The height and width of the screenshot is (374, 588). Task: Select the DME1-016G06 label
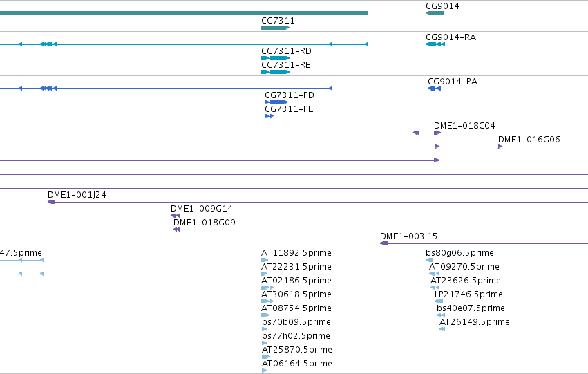(x=529, y=140)
